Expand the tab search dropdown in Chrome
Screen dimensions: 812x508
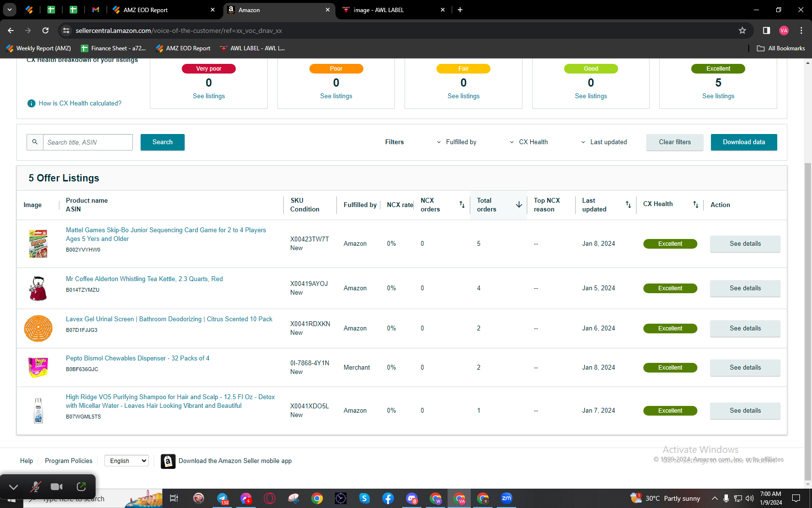[x=10, y=10]
